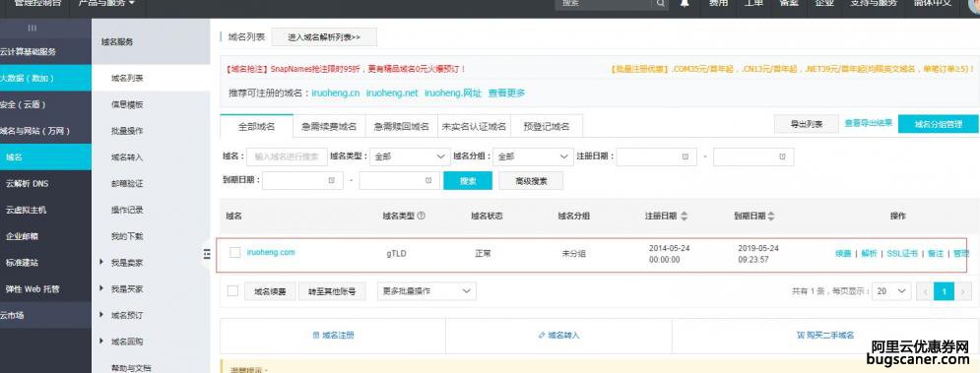Open calendar icon of the 注册日期 start field
The image size is (980, 373).
click(685, 156)
